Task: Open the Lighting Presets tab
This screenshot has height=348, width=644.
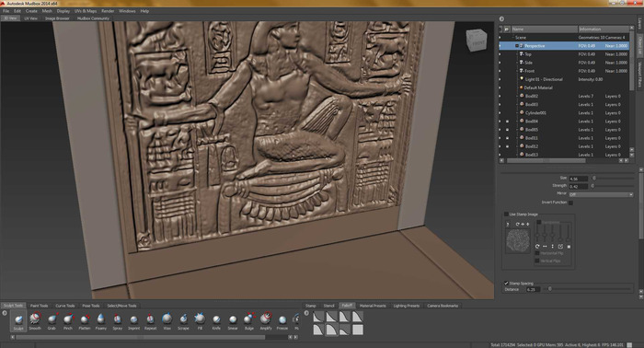Action: [407, 306]
